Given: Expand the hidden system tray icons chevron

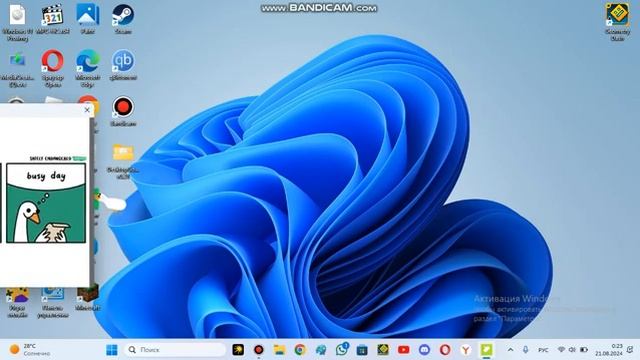Looking at the screenshot, I should tap(511, 350).
